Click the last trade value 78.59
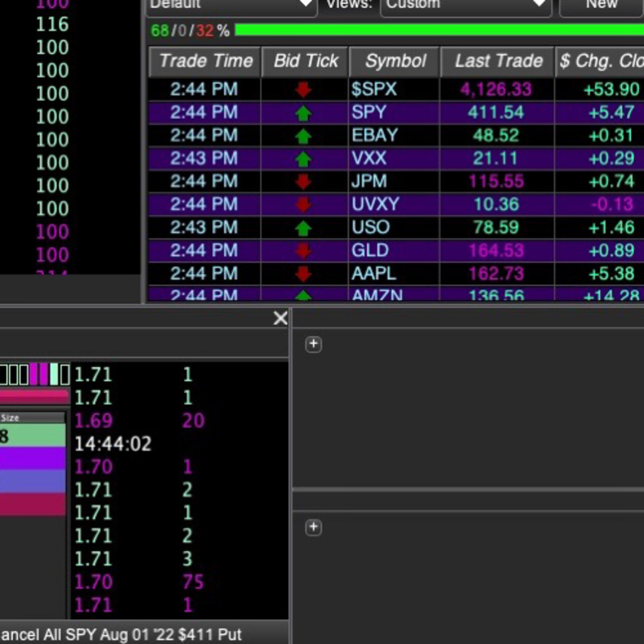Image resolution: width=644 pixels, height=644 pixels. pos(496,227)
